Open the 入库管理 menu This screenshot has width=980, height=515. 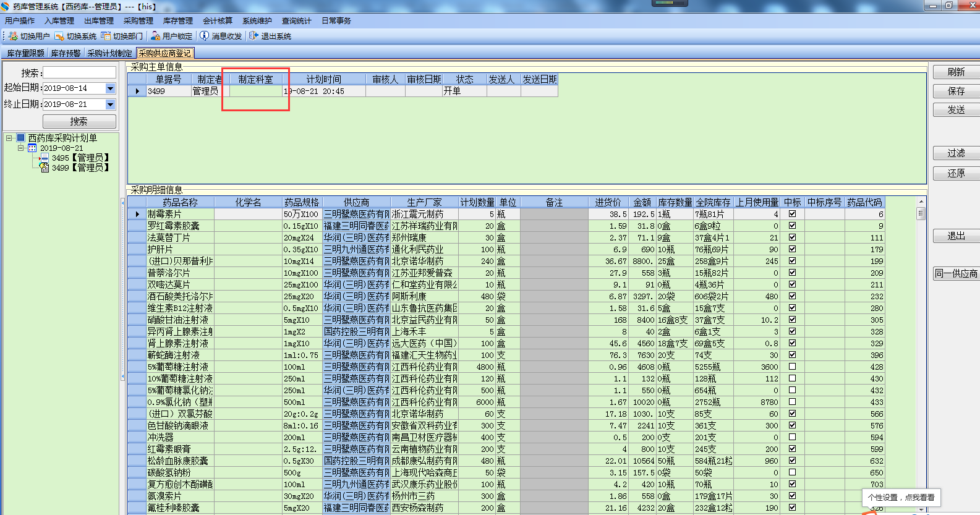pos(59,21)
